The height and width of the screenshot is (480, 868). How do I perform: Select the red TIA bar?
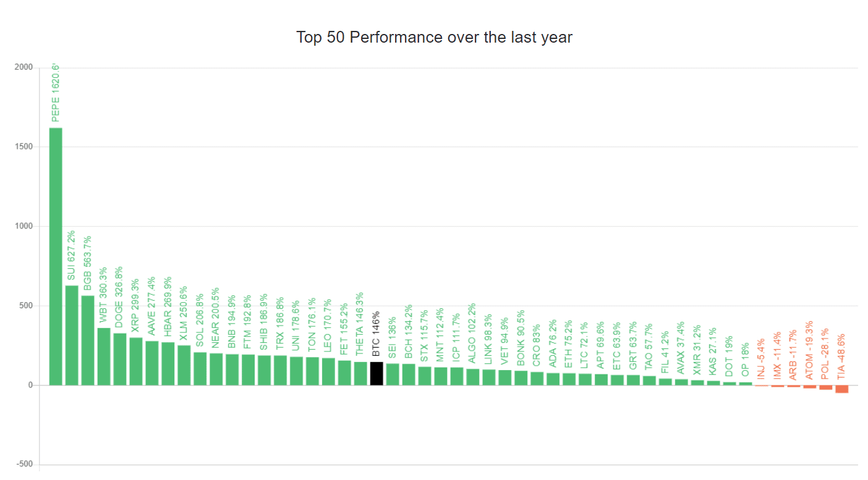point(842,389)
